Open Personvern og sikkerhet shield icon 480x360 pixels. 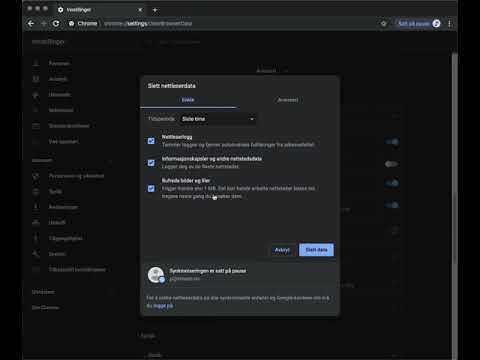pos(36,176)
